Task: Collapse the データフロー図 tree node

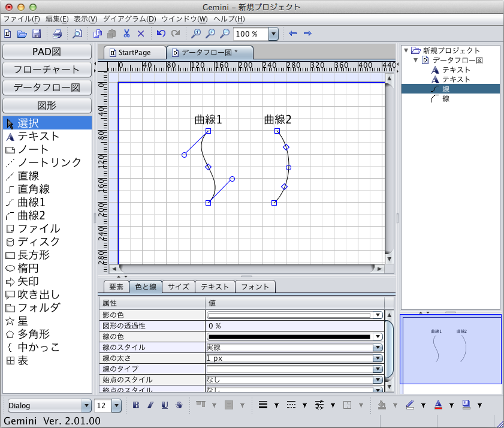Action: click(x=416, y=60)
